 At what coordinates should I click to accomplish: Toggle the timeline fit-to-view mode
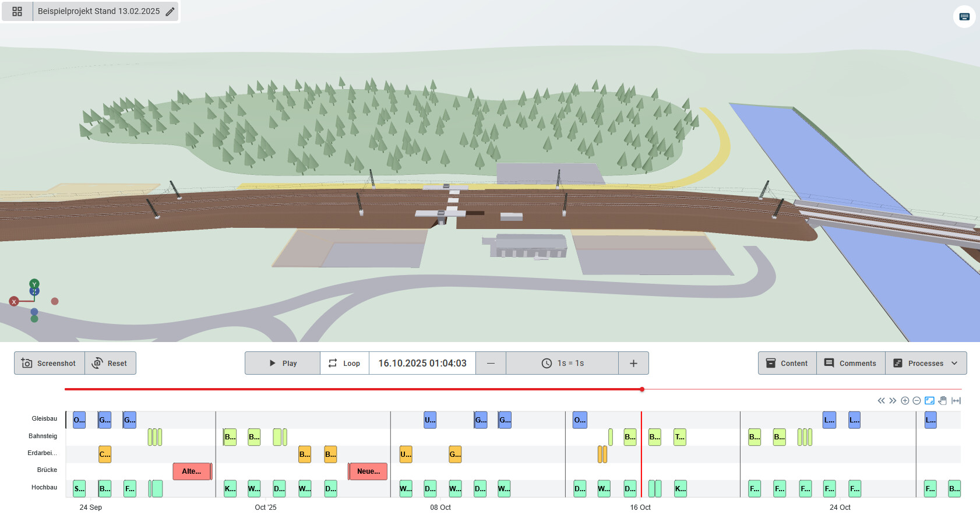(929, 401)
